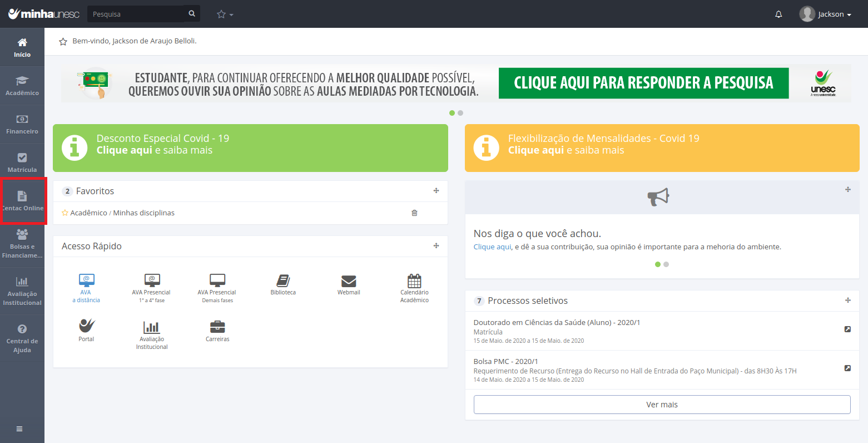Click the notifications bell icon
The height and width of the screenshot is (443, 868).
coord(778,14)
